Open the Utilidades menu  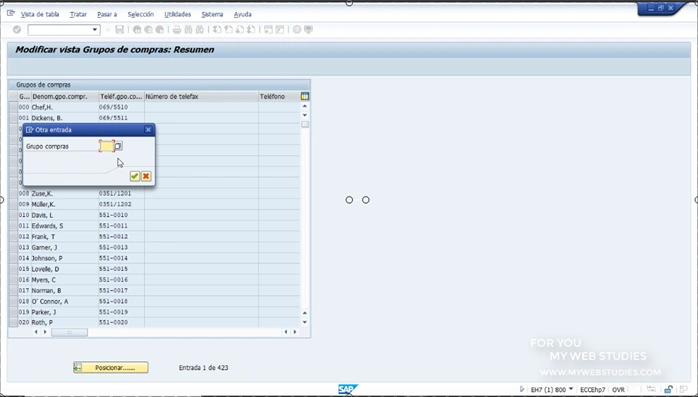177,14
